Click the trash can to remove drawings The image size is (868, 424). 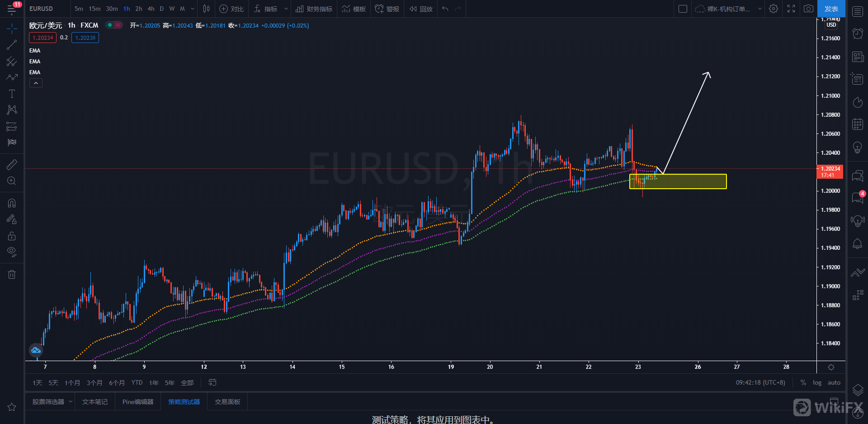point(12,274)
